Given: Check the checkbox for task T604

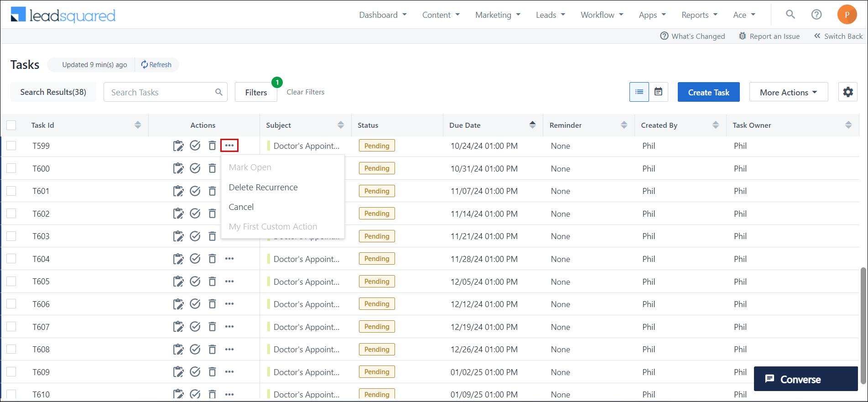Looking at the screenshot, I should (x=11, y=259).
